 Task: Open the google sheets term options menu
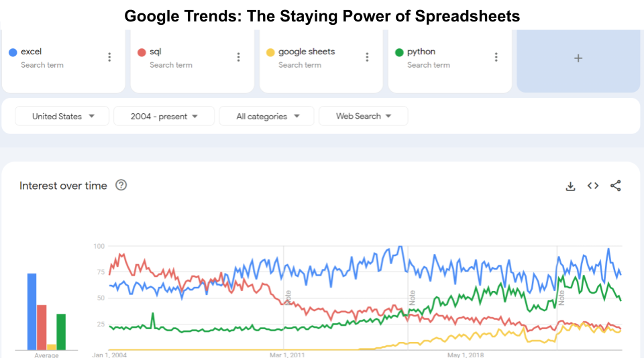(x=367, y=58)
